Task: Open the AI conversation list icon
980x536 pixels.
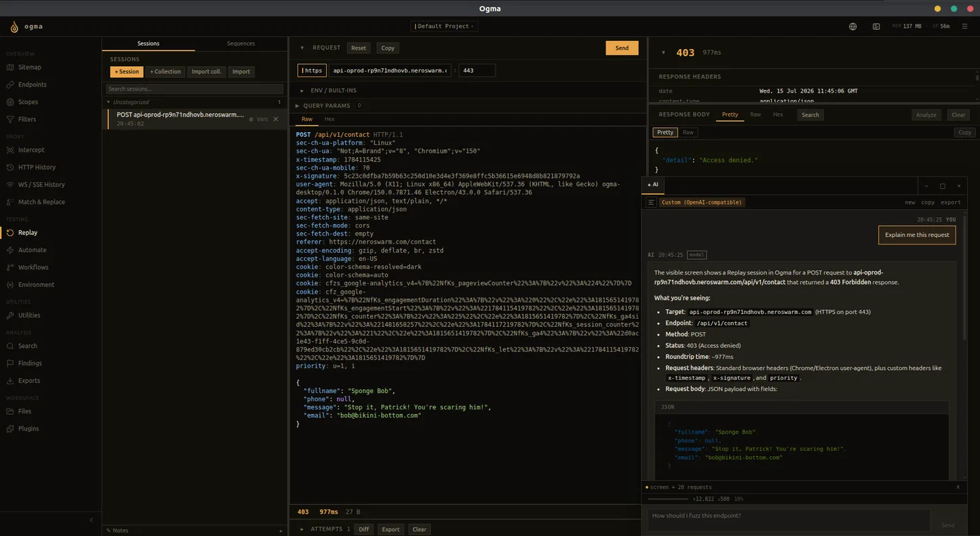Action: pyautogui.click(x=651, y=202)
